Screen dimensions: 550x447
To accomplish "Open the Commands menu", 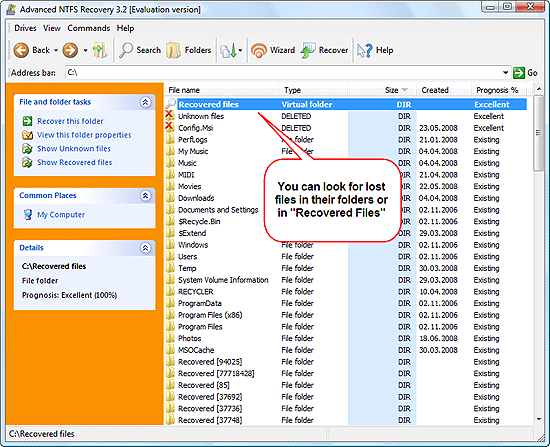I will (89, 28).
